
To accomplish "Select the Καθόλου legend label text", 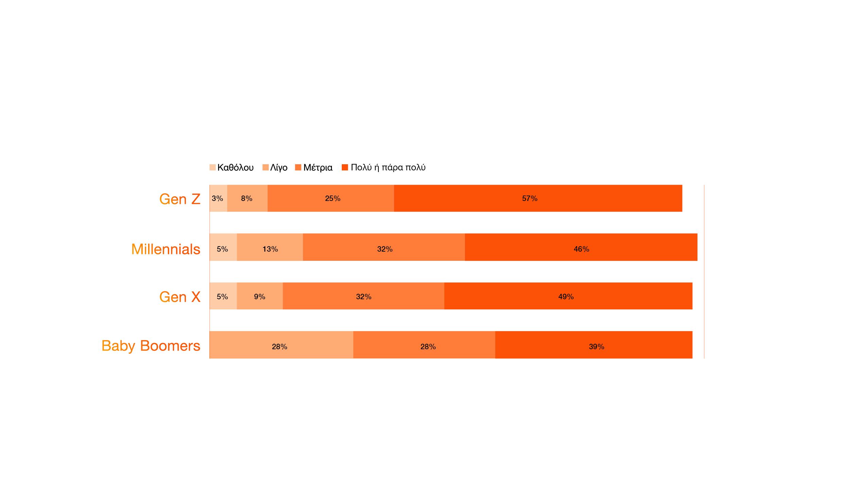I will [x=235, y=167].
